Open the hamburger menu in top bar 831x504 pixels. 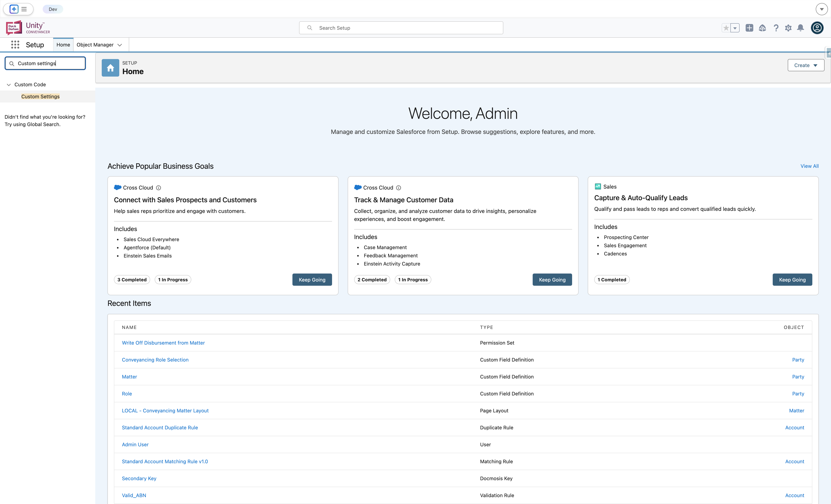[24, 9]
